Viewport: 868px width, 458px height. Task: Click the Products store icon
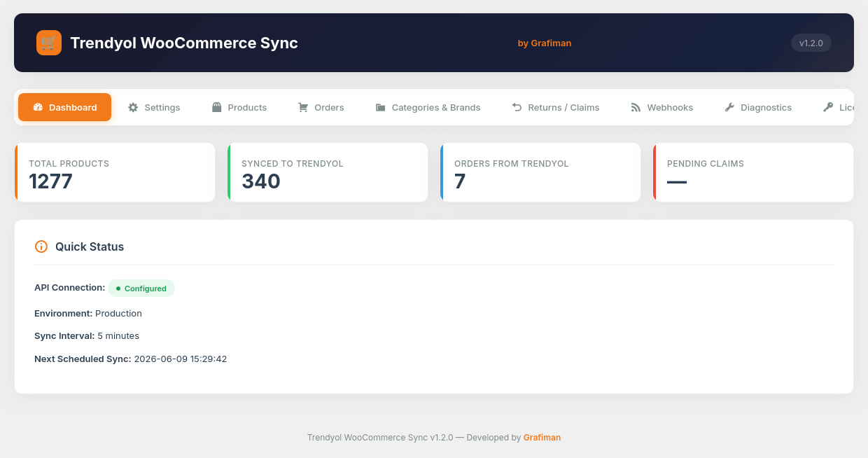217,107
